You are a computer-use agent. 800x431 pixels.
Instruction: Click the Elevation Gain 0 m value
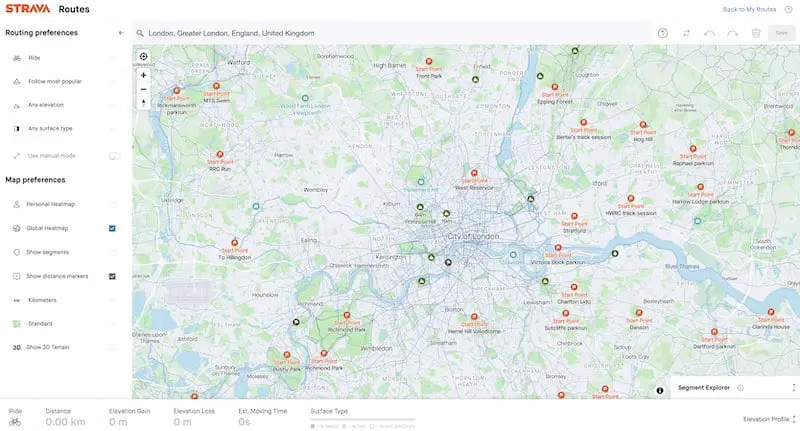click(118, 422)
